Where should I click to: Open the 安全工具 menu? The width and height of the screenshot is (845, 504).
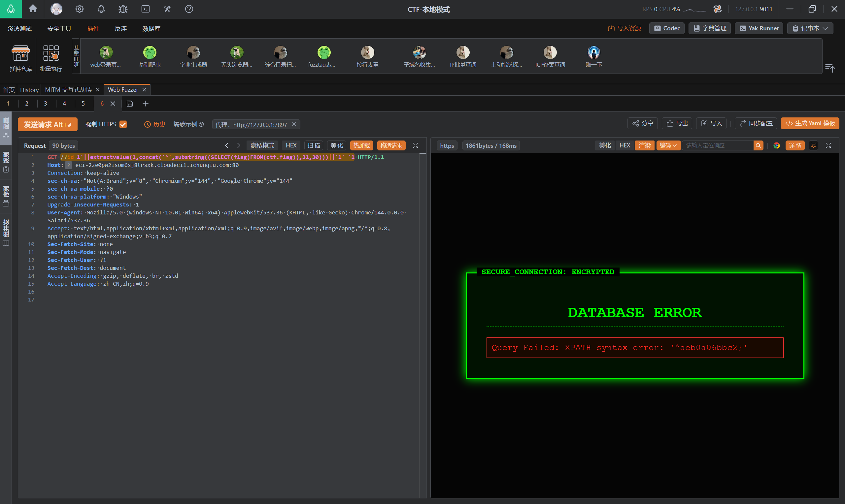[59, 28]
